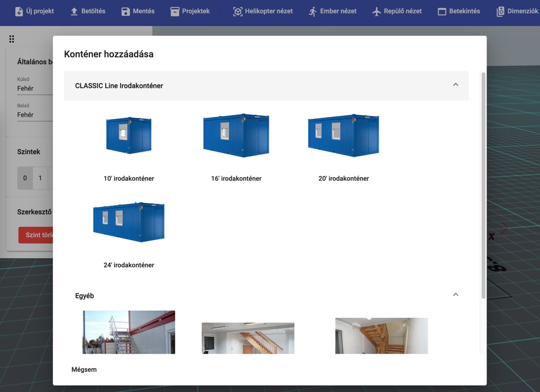Select the 24' irodakonténer image

pos(129,222)
